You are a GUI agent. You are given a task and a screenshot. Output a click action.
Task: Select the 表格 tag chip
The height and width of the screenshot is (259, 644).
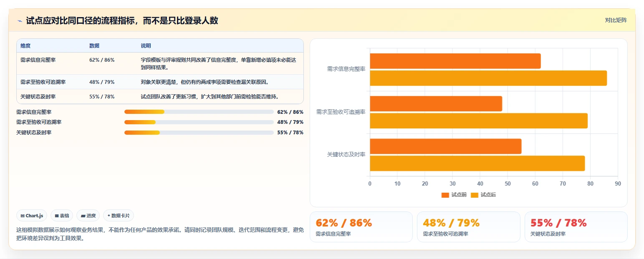[62, 216]
